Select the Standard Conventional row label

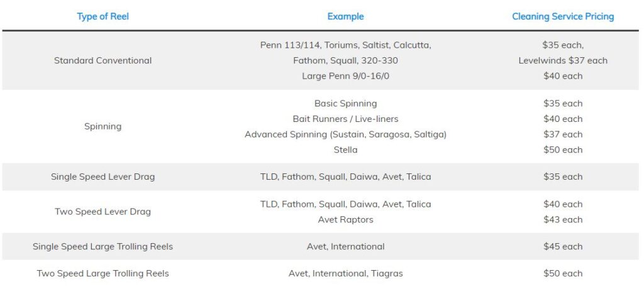(x=103, y=60)
